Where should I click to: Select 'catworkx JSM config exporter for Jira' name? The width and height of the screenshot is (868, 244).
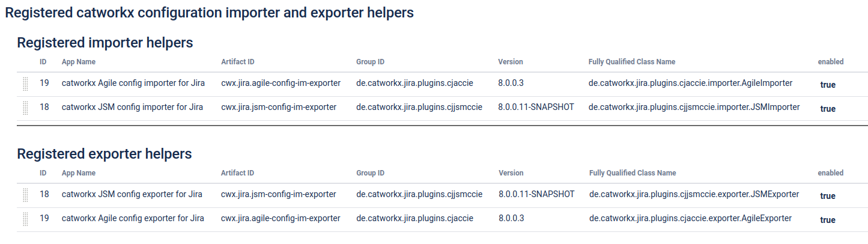[x=132, y=194]
